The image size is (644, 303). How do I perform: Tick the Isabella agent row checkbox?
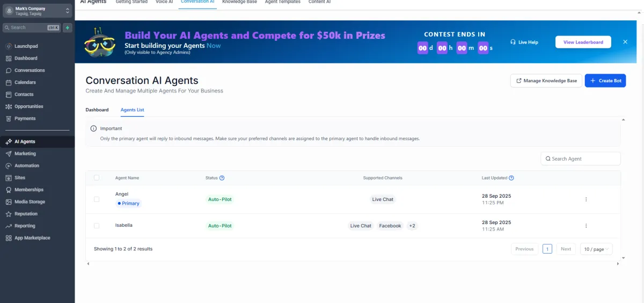(97, 226)
